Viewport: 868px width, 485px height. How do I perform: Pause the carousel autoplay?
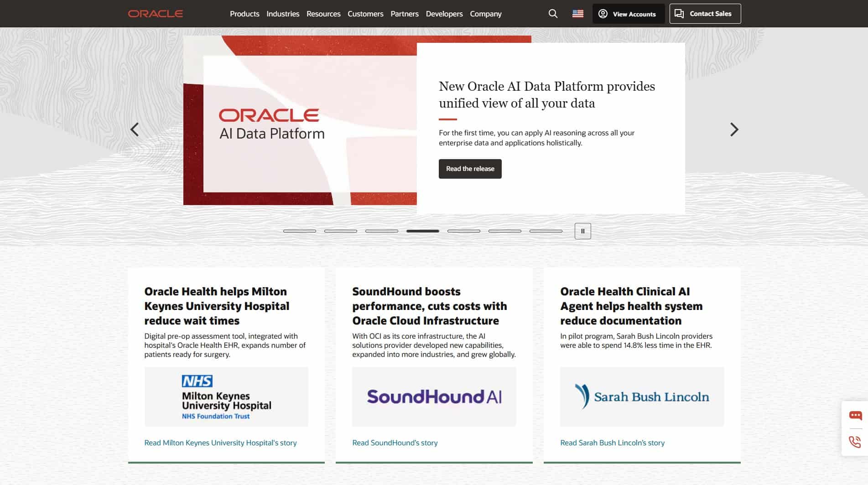pos(582,231)
